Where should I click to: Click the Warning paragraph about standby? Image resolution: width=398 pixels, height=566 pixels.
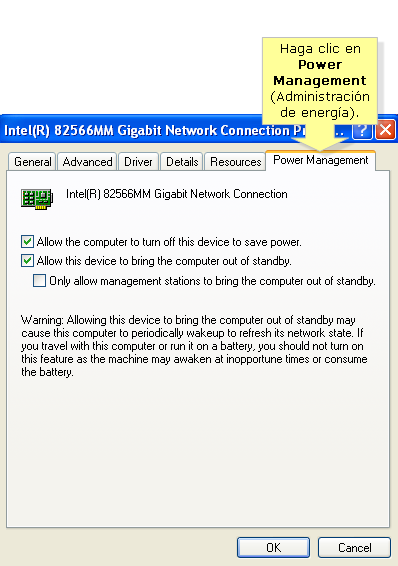coord(194,346)
